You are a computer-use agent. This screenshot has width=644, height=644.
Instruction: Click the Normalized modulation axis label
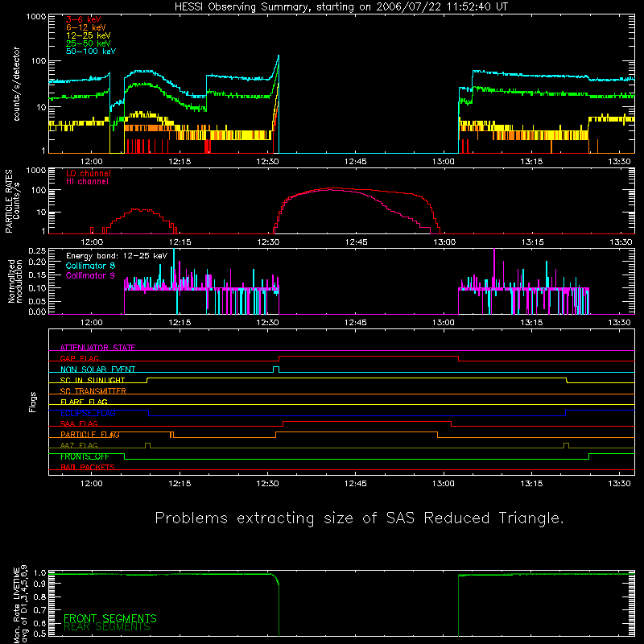15,281
